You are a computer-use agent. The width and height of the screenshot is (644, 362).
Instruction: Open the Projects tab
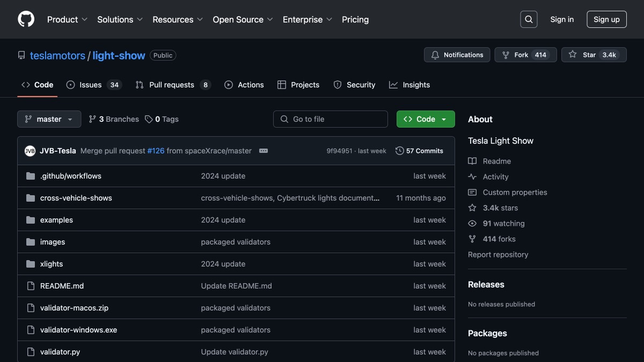(x=298, y=85)
